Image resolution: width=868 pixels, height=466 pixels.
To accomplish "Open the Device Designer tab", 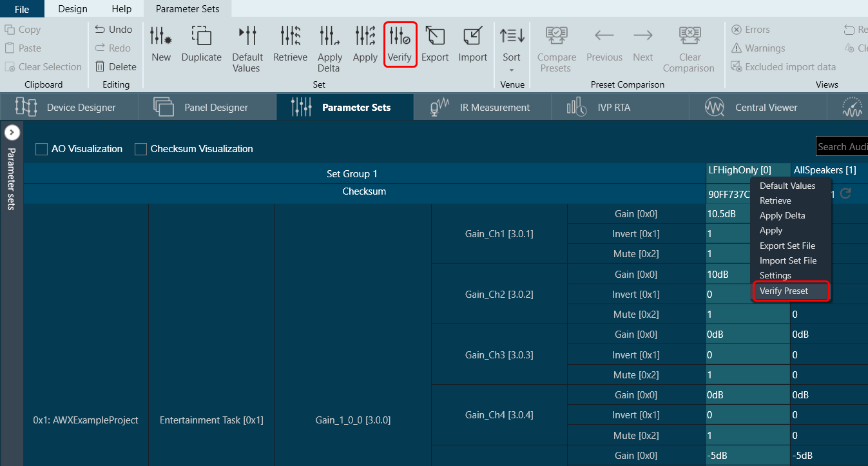I will pos(69,108).
